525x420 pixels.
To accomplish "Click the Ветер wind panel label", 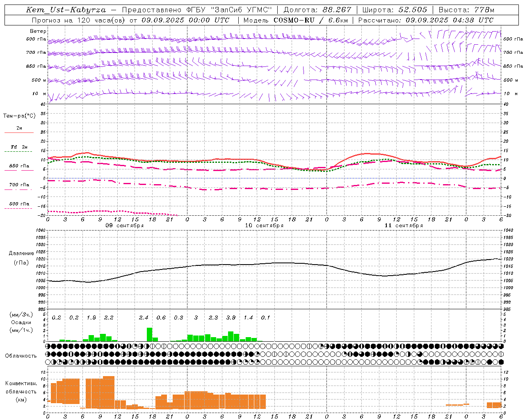I will tap(38, 31).
